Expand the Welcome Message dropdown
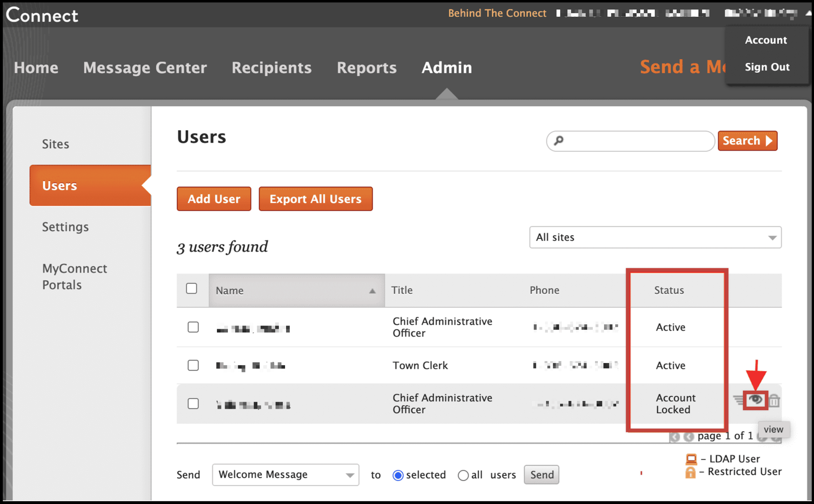The width and height of the screenshot is (814, 504). click(x=285, y=474)
